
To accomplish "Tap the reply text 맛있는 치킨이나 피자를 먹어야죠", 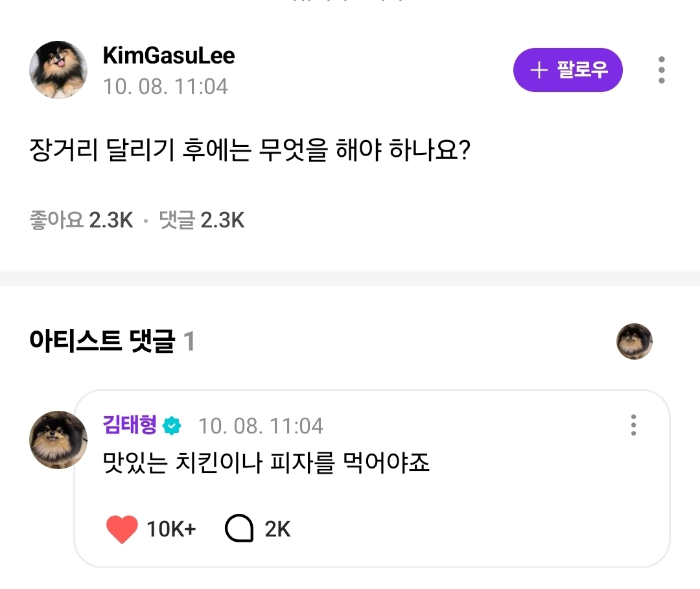I will 266,463.
